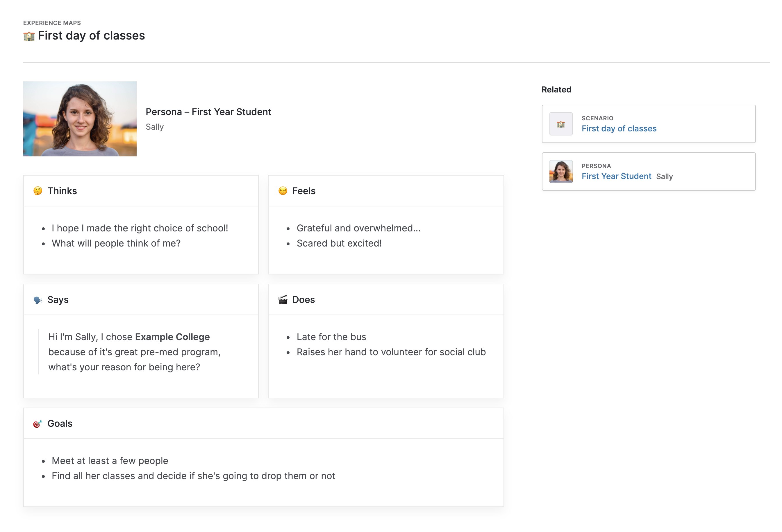This screenshot has width=782, height=532.
Task: Click the Related section heading
Action: pos(556,89)
